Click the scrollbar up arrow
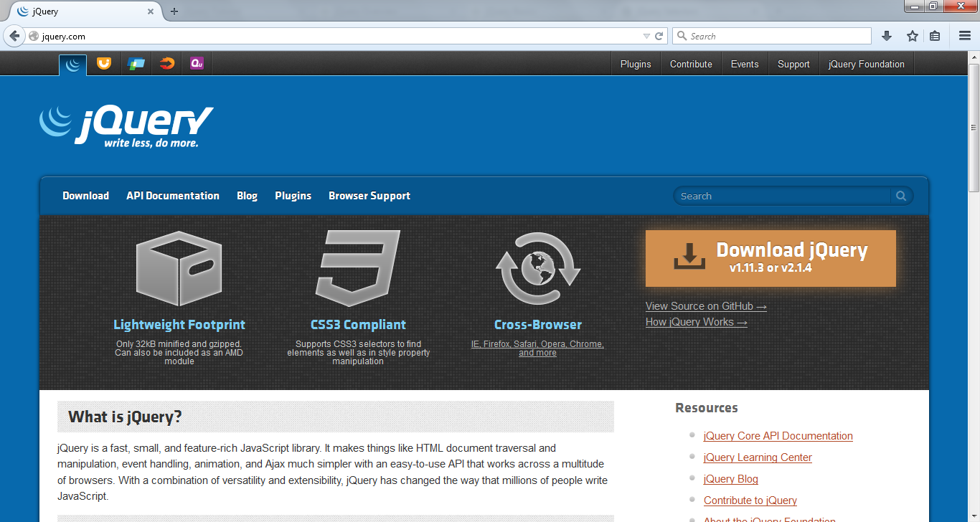This screenshot has height=522, width=980. [974, 57]
